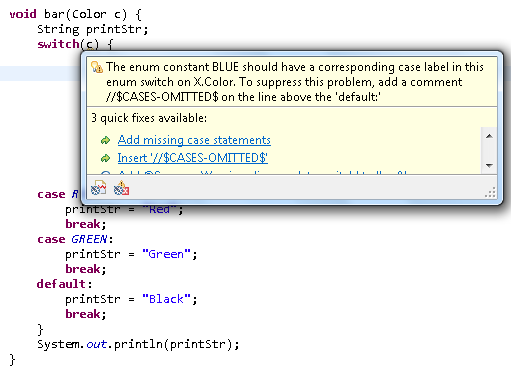Image resolution: width=511 pixels, height=379 pixels.
Task: Click the 'System.out.println(printStr);' line
Action: [138, 344]
